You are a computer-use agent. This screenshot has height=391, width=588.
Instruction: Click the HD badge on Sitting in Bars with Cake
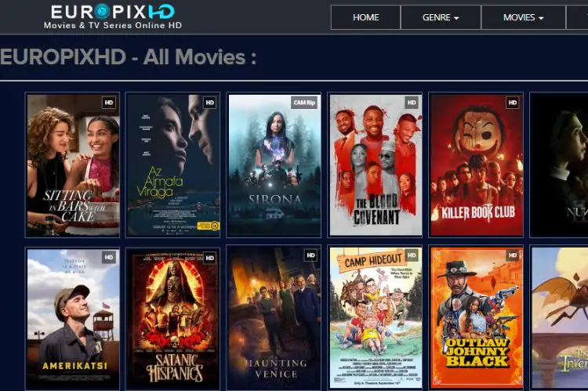coord(109,103)
